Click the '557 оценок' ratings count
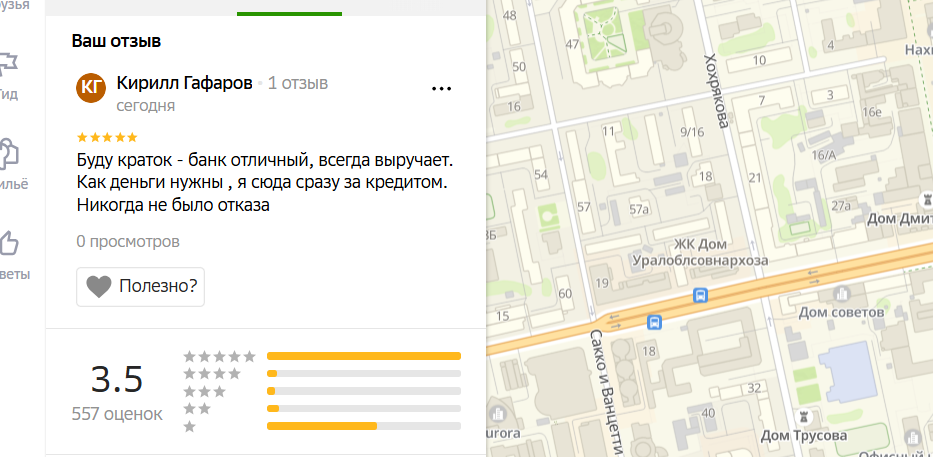Screen dimensions: 933x457 click(x=117, y=414)
